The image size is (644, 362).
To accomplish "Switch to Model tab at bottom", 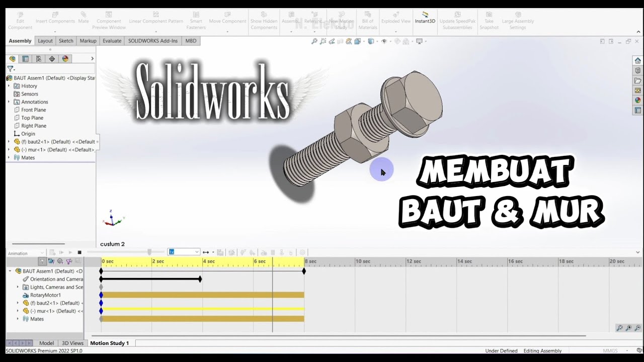I will point(46,343).
